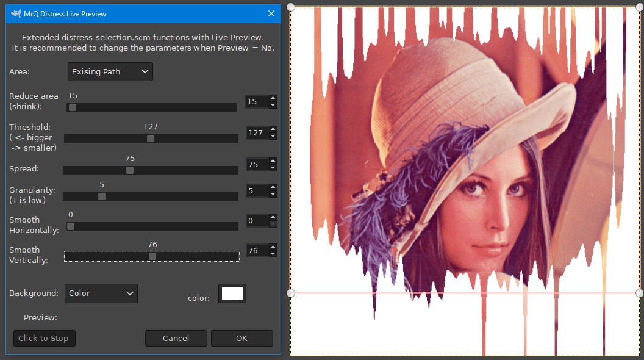Click the left anchor of the red guide line
644x360 pixels.
(290, 293)
